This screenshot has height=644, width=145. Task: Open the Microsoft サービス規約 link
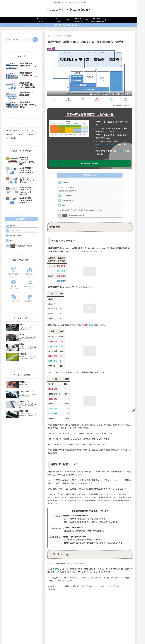click(x=105, y=144)
